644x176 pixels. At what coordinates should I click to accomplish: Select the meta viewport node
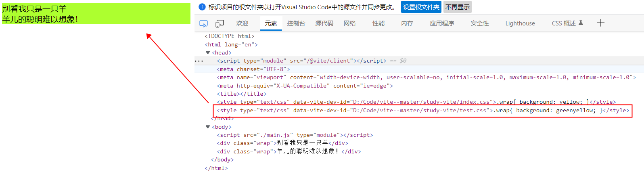point(426,78)
